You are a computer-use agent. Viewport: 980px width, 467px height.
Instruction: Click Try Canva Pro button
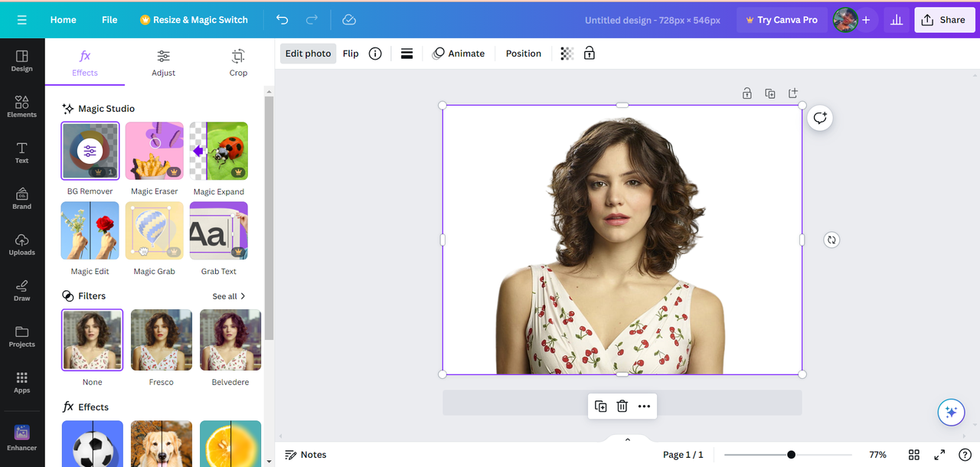pyautogui.click(x=782, y=20)
